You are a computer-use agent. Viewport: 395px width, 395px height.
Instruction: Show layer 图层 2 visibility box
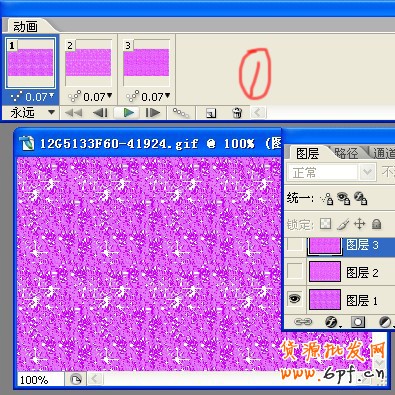(295, 271)
